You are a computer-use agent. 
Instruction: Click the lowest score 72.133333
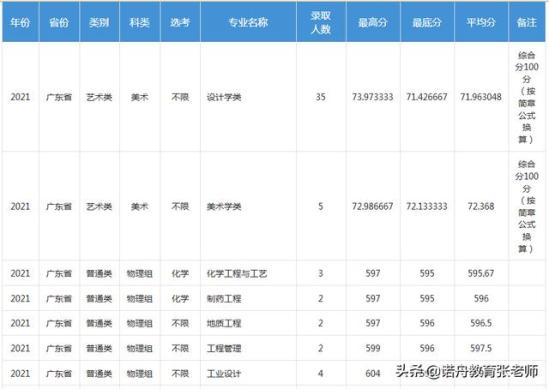pos(427,207)
